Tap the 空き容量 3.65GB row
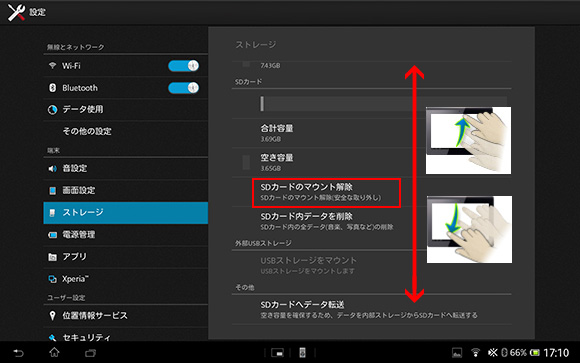The width and height of the screenshot is (580, 363). pyautogui.click(x=371, y=162)
